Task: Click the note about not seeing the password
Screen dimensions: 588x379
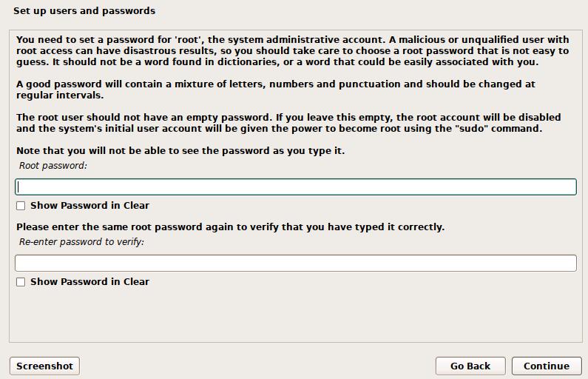Action: click(x=180, y=151)
